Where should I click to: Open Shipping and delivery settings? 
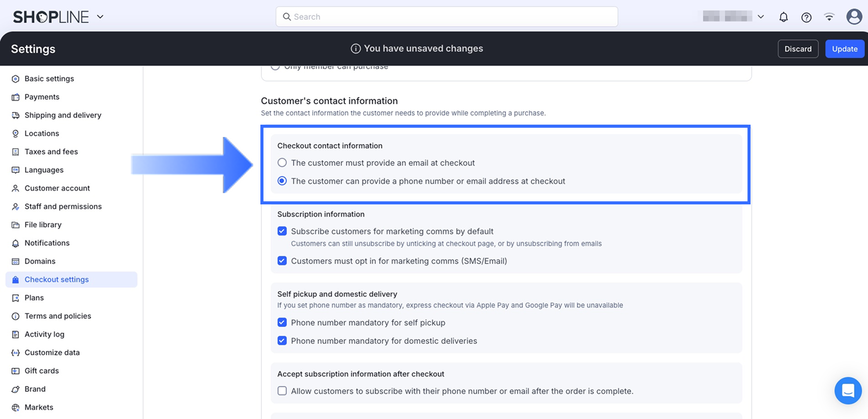tap(63, 115)
